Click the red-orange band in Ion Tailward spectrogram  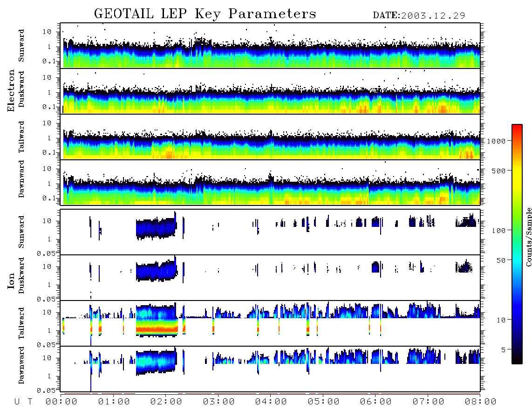pyautogui.click(x=157, y=329)
